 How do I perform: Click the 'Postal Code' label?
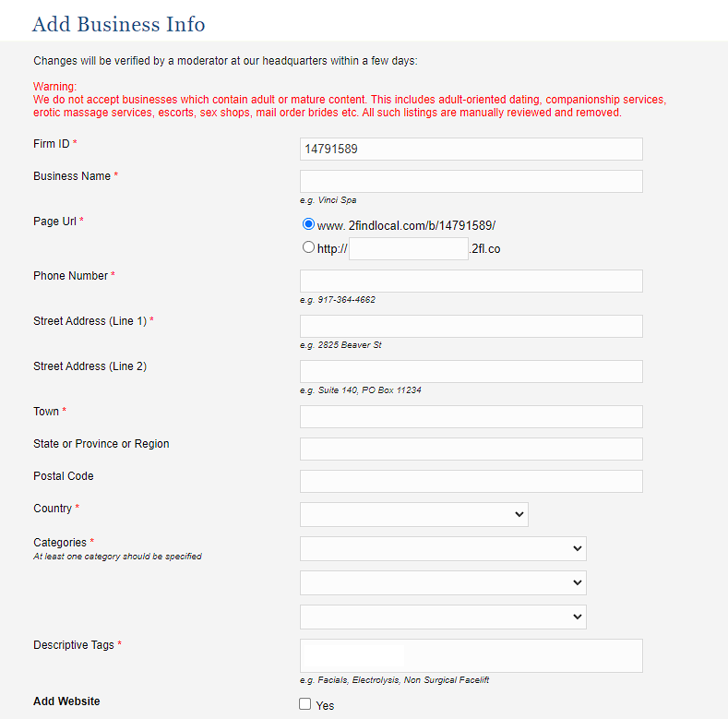click(63, 476)
